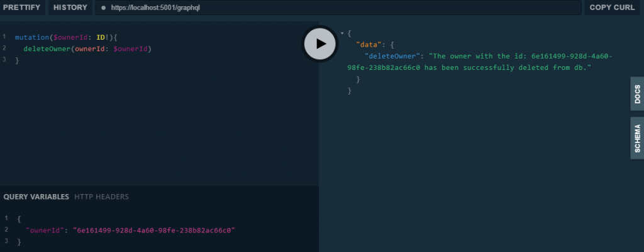This screenshot has height=252, width=644.
Task: Click the deleteOwner field in the query editor
Action: [47, 49]
